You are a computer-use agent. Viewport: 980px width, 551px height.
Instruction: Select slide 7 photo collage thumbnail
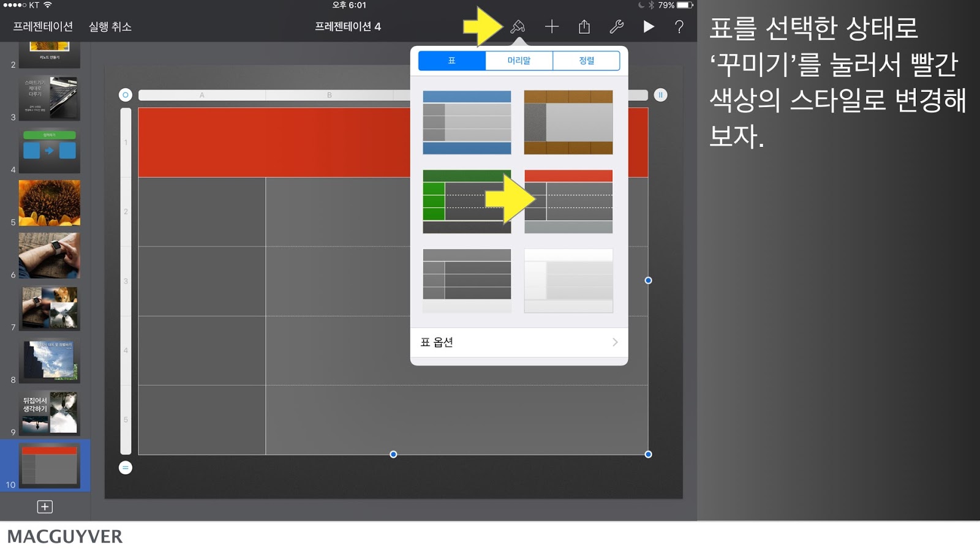(50, 309)
